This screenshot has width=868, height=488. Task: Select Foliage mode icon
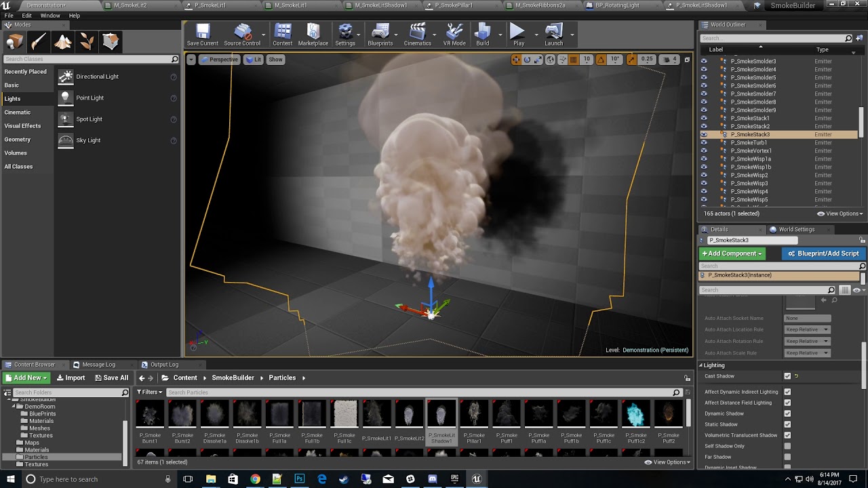87,42
